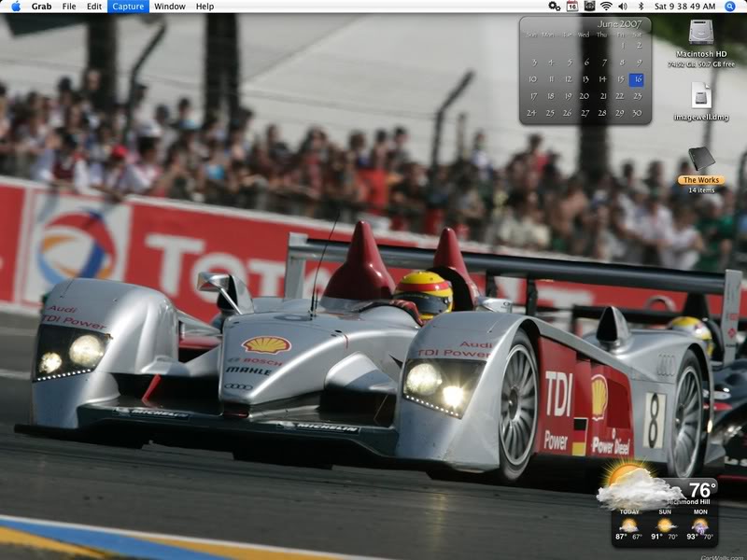Click date 20 in the calendar widget
Viewport: 747px width, 560px height.
[585, 96]
